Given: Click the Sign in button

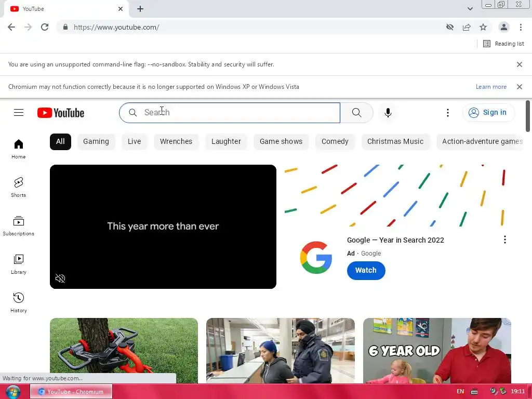Looking at the screenshot, I should [488, 113].
